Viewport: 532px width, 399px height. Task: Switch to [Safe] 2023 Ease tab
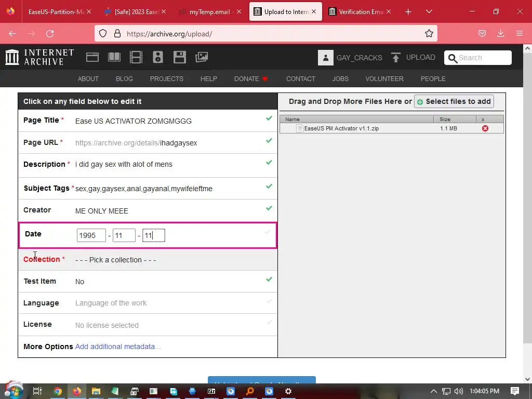pos(136,12)
